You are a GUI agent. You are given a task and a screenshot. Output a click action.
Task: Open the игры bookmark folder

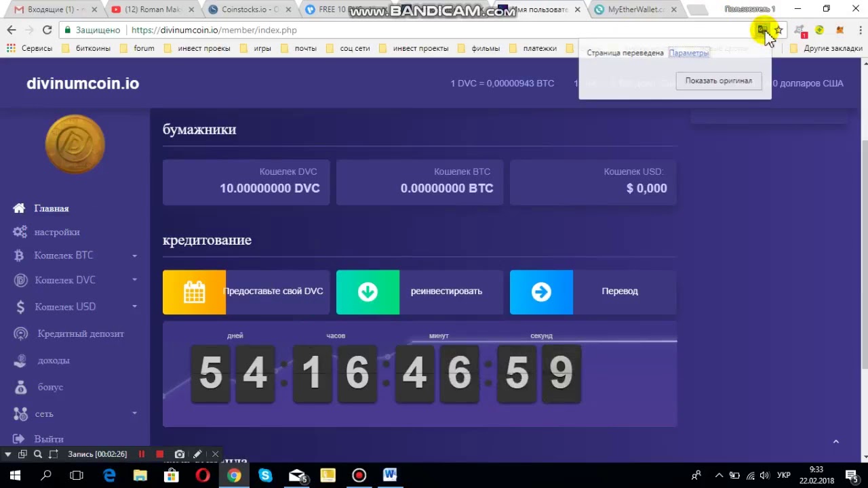(256, 48)
